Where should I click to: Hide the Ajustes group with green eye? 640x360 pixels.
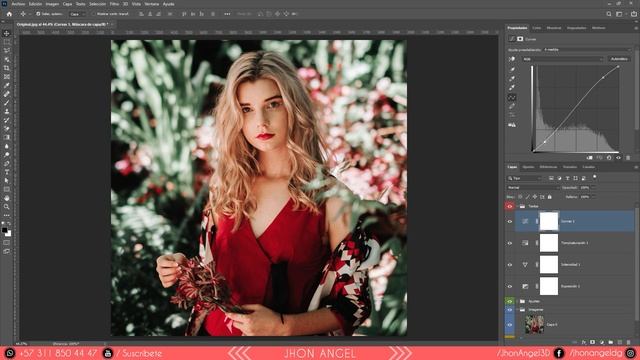[509, 301]
